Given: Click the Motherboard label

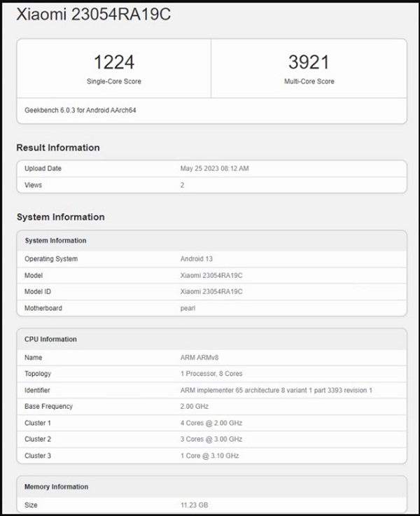Looking at the screenshot, I should (x=43, y=308).
